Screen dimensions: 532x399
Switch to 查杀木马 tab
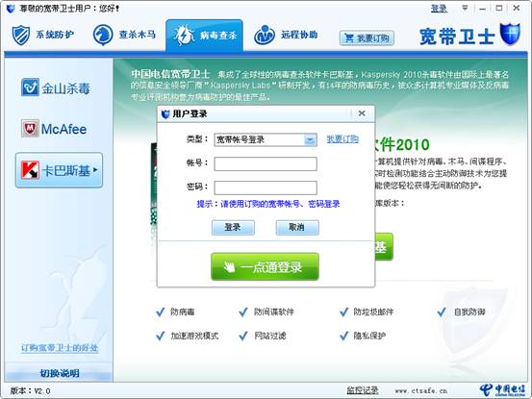click(x=124, y=35)
